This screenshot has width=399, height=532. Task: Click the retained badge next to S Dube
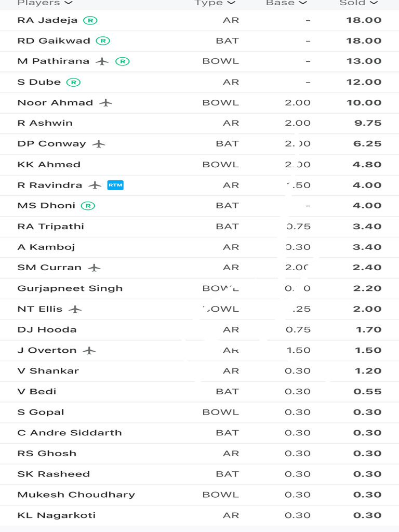tap(74, 82)
